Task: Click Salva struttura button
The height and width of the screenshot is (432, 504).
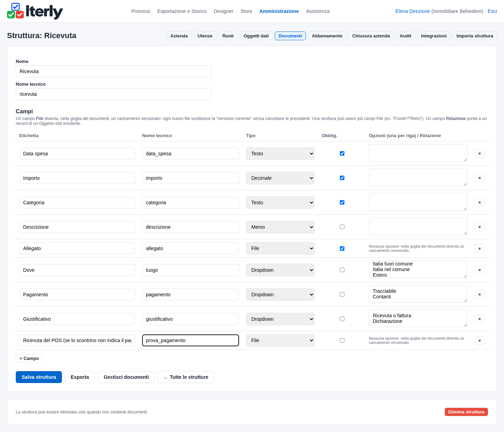Action: tap(39, 377)
